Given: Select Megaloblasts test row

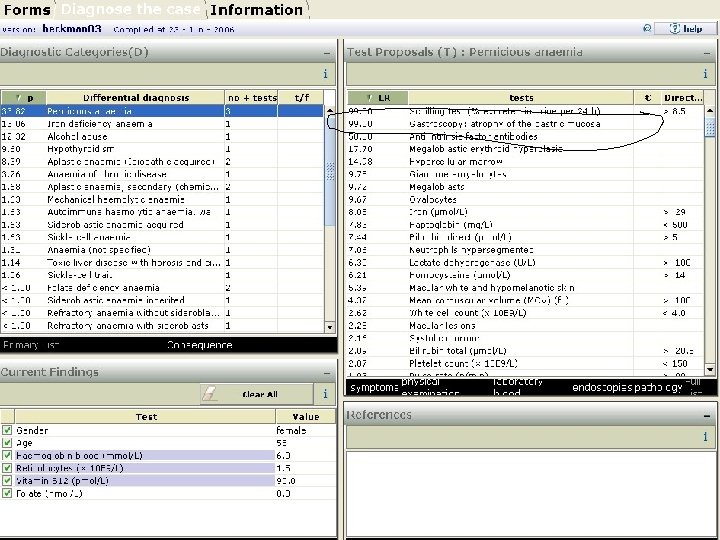Looking at the screenshot, I should pyautogui.click(x=525, y=187).
